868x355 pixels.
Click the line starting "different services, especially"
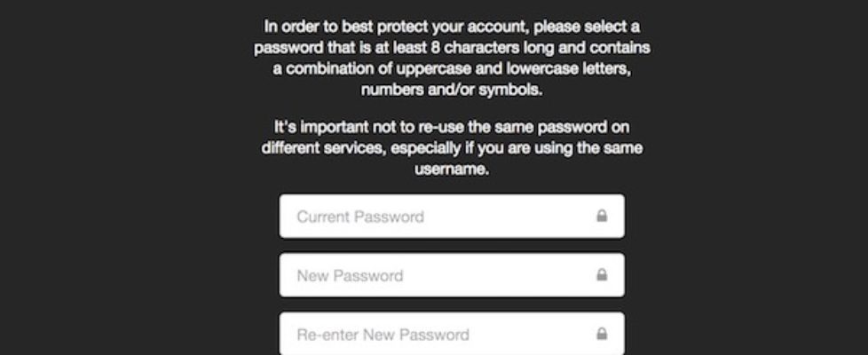tap(451, 147)
